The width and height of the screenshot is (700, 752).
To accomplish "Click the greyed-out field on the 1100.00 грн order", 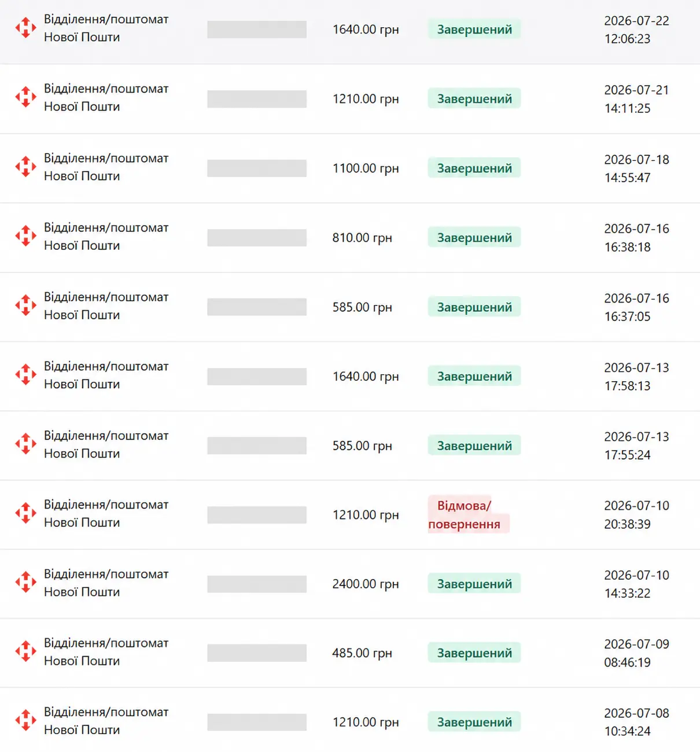I will click(x=257, y=168).
